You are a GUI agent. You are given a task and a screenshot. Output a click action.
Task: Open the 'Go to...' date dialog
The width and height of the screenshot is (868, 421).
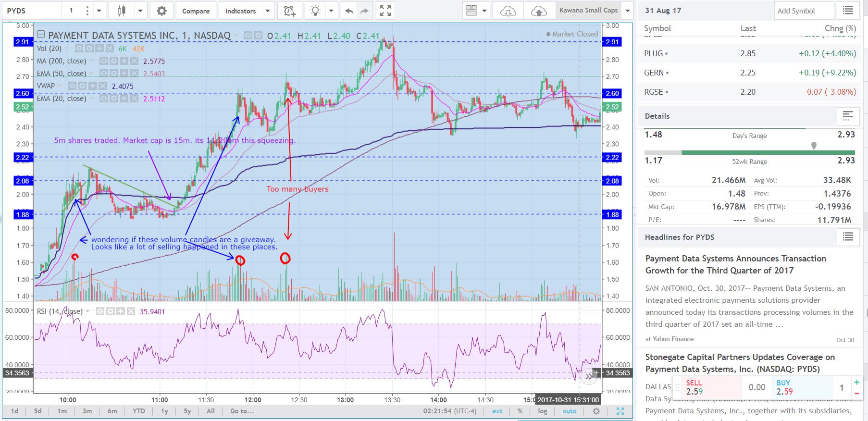tap(242, 411)
